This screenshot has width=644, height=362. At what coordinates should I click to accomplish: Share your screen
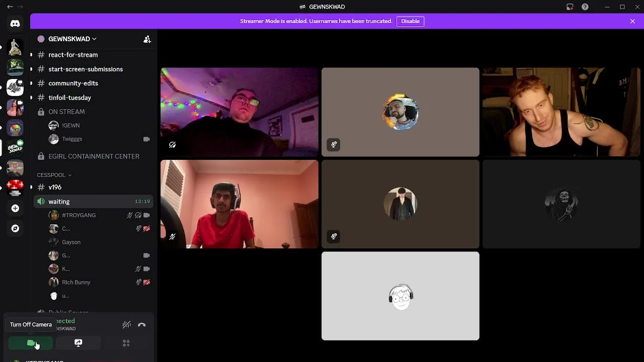[x=78, y=343]
